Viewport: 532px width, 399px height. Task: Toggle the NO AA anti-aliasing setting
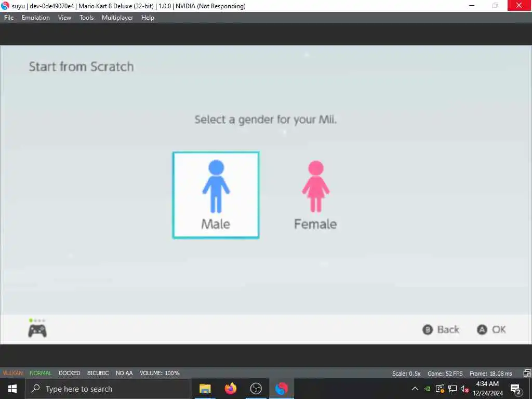point(124,373)
